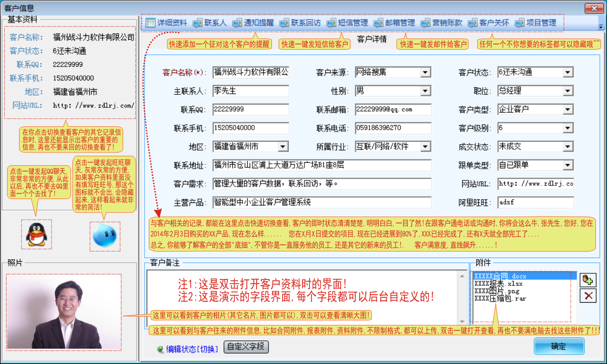Open the tab overflow arrow at top right
Screen dimensions: 607x364
601,27
